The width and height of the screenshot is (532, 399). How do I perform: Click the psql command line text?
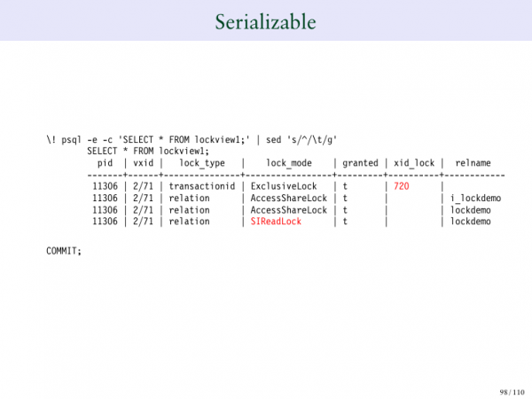tap(192, 140)
